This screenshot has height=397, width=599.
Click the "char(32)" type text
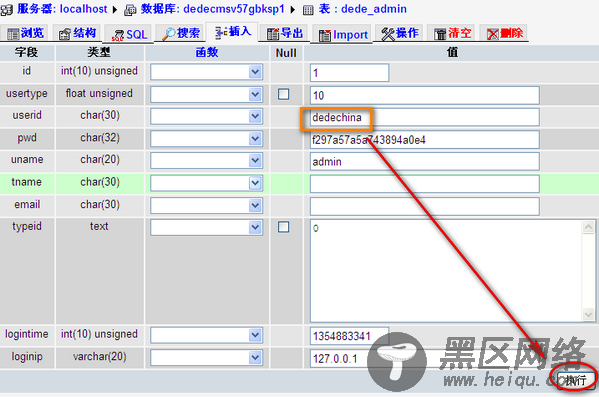100,138
